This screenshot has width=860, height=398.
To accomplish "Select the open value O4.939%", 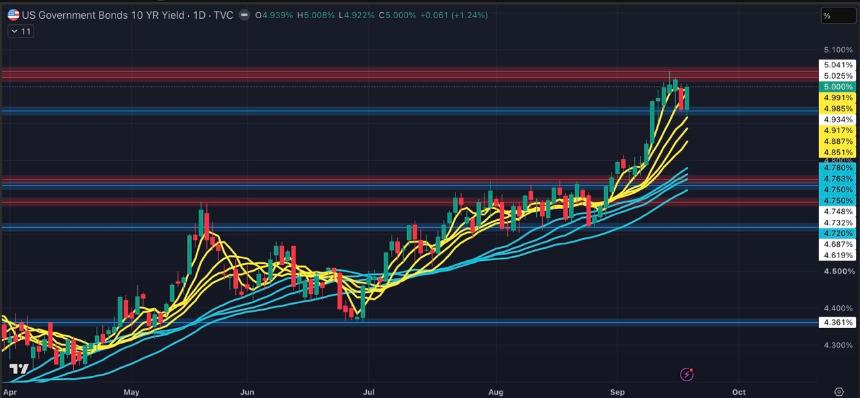I will pos(275,15).
